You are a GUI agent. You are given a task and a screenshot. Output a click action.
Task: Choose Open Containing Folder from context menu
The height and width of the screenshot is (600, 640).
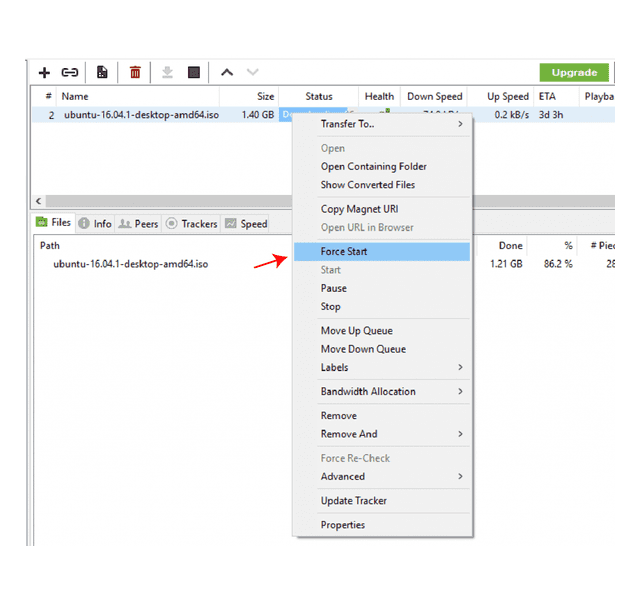[x=382, y=167]
